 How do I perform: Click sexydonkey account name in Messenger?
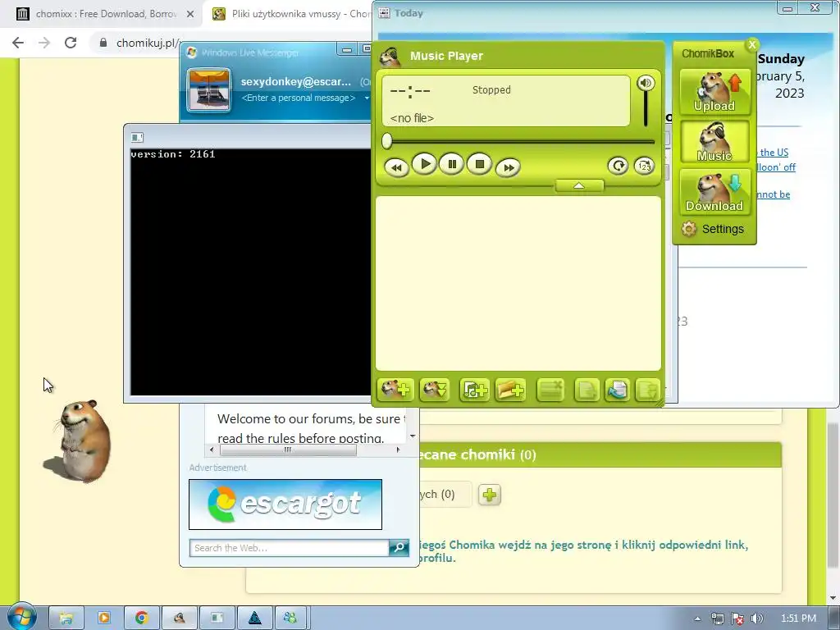[x=295, y=81]
